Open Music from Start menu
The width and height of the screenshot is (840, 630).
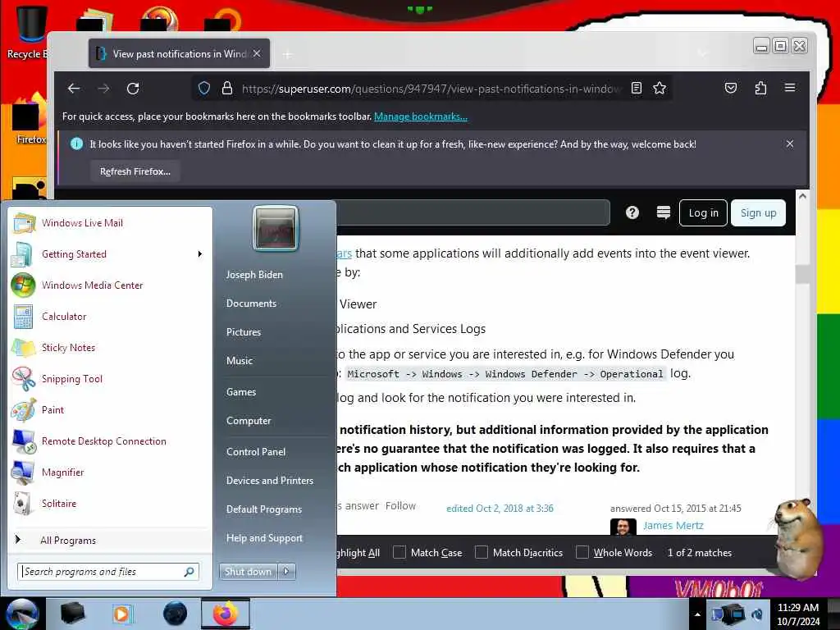pos(240,361)
